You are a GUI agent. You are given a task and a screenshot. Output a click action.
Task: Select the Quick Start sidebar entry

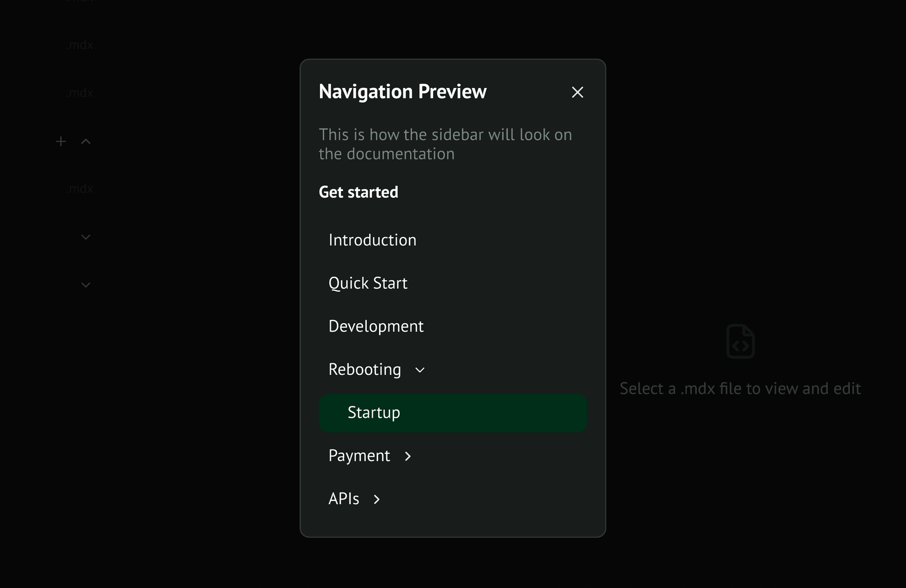(368, 283)
